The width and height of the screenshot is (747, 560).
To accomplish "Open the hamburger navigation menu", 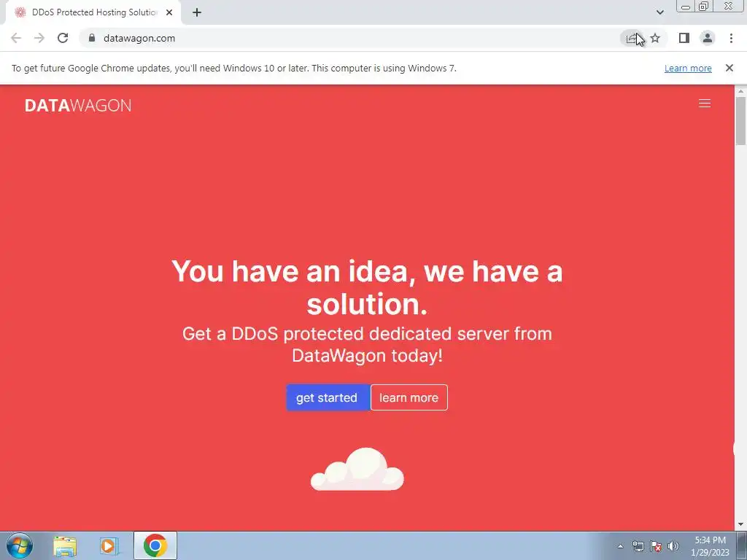I will pos(704,104).
